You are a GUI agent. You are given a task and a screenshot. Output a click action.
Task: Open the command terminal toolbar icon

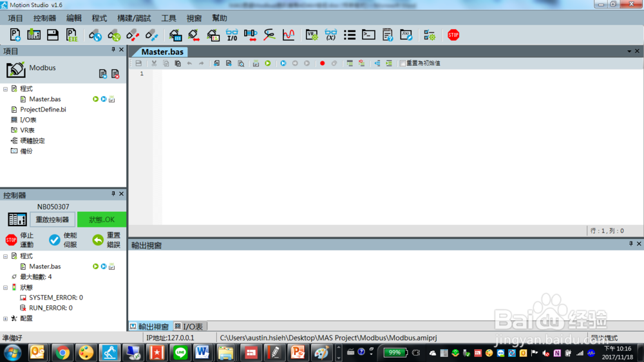pos(368,35)
